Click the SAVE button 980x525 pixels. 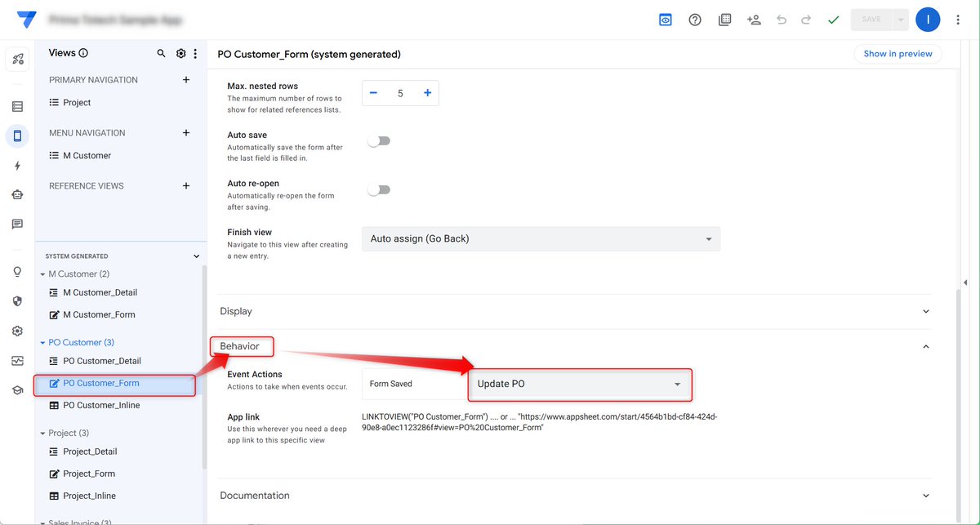pos(872,20)
